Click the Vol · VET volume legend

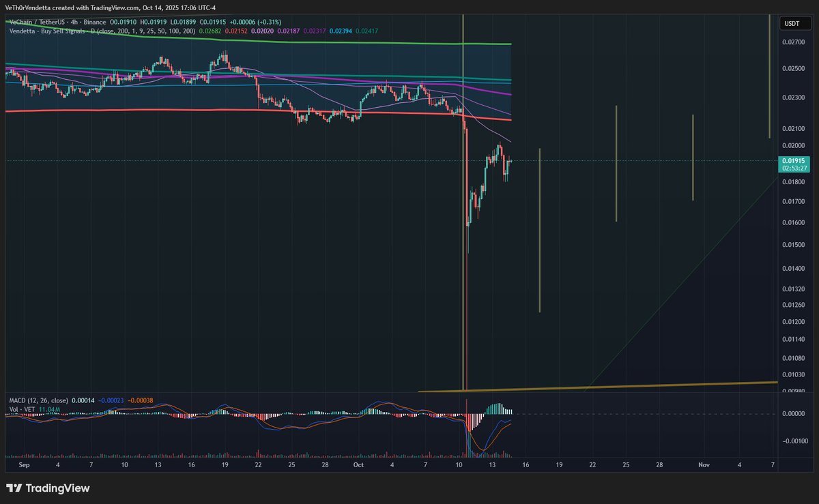23,409
